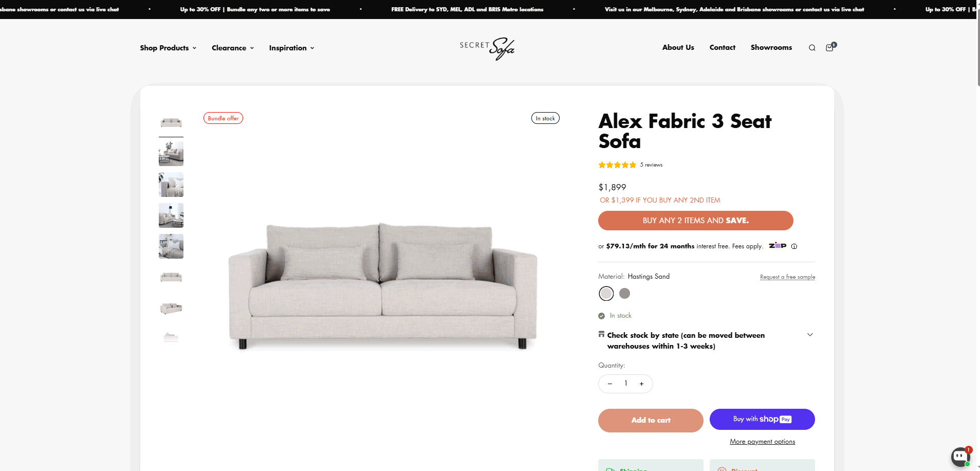Select the Hastings Sand material swatch
Image resolution: width=980 pixels, height=471 pixels.
(606, 294)
